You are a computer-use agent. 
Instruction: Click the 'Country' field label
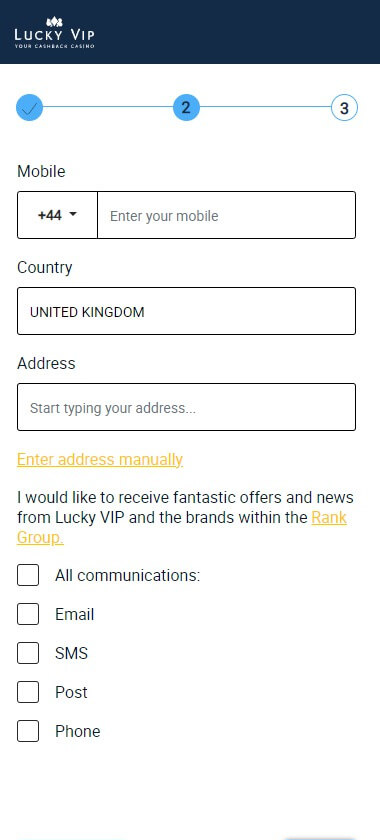click(44, 267)
